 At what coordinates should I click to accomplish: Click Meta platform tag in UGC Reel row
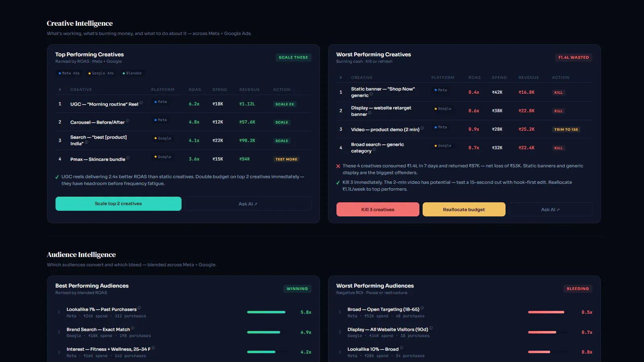coord(161,102)
